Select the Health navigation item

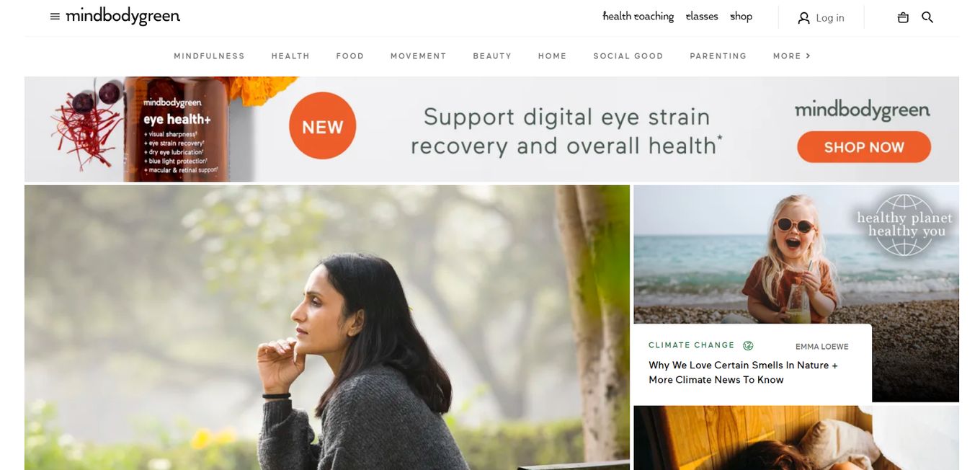tap(290, 56)
